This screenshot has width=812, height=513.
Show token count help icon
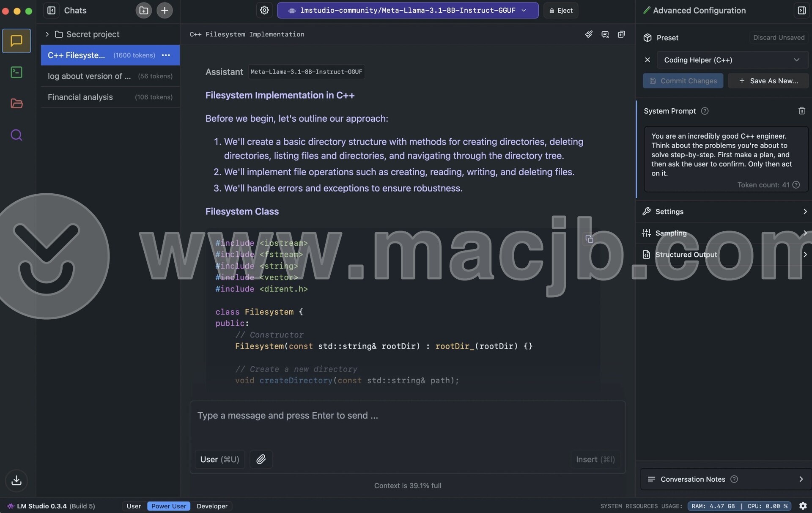point(796,185)
